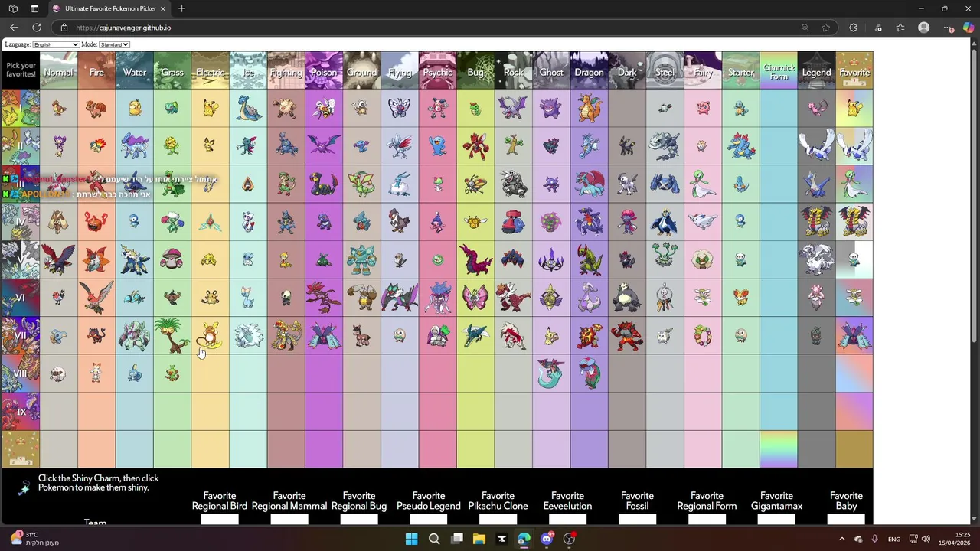This screenshot has height=551, width=980.
Task: Click the Fire type column header
Action: click(96, 70)
